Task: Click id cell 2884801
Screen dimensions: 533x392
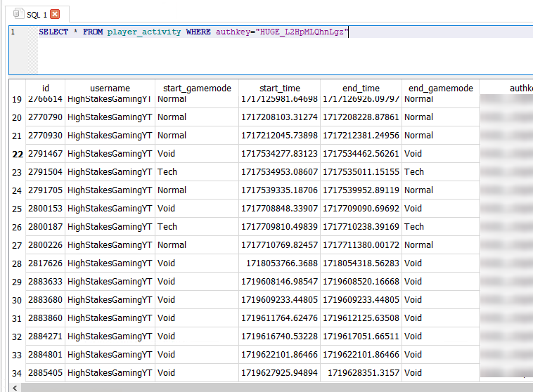Action: point(45,355)
